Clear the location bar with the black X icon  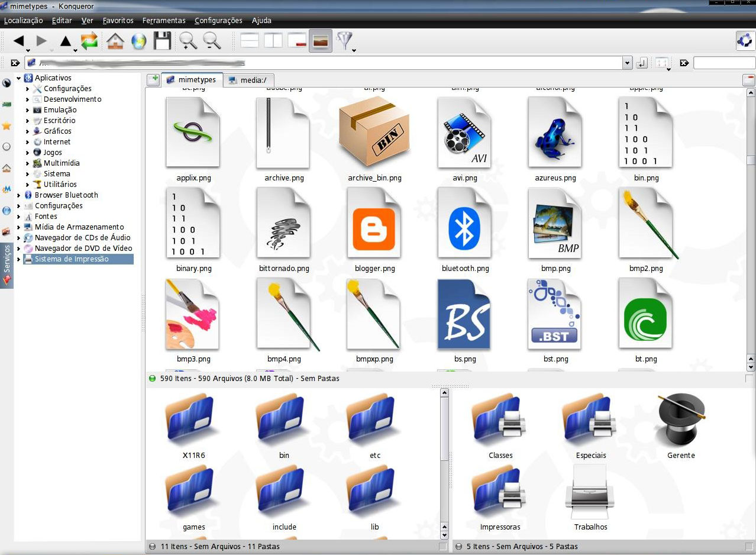click(15, 63)
